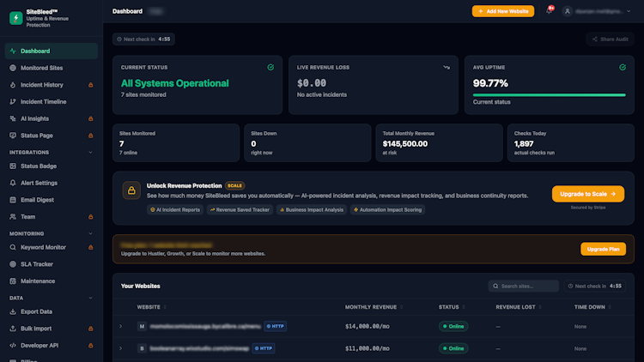The height and width of the screenshot is (362, 644).
Task: Click the Developer API code icon
Action: [x=13, y=345]
